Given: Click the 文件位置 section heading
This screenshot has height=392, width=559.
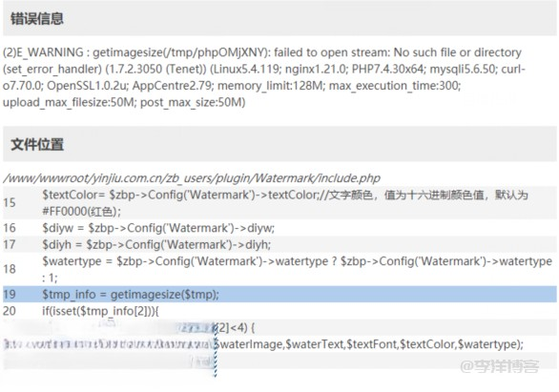Looking at the screenshot, I should [37, 144].
